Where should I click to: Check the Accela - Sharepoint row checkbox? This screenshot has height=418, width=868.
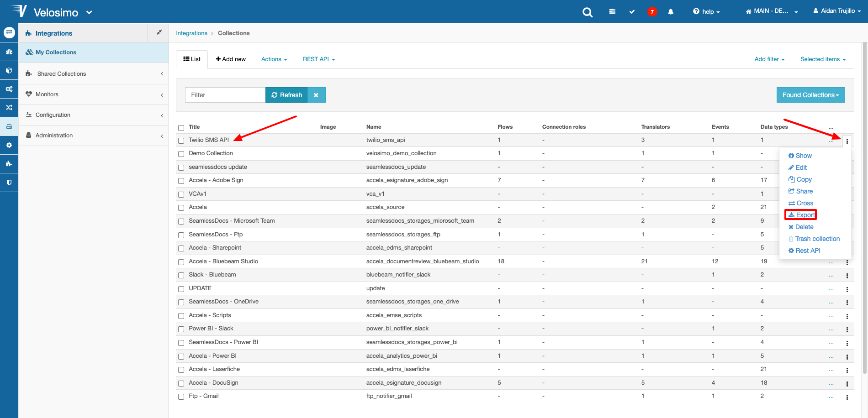click(181, 248)
